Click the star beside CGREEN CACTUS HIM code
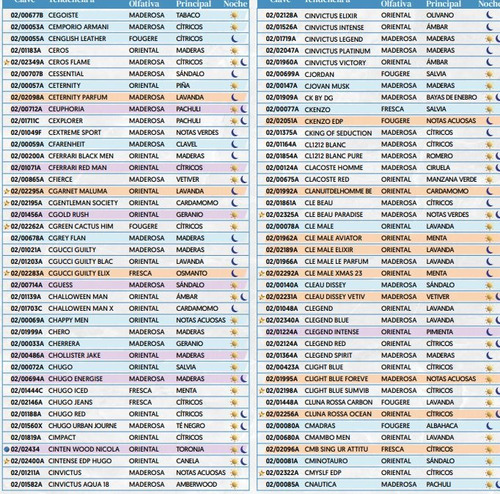Screen dimensions: 500x494 (x=7, y=226)
